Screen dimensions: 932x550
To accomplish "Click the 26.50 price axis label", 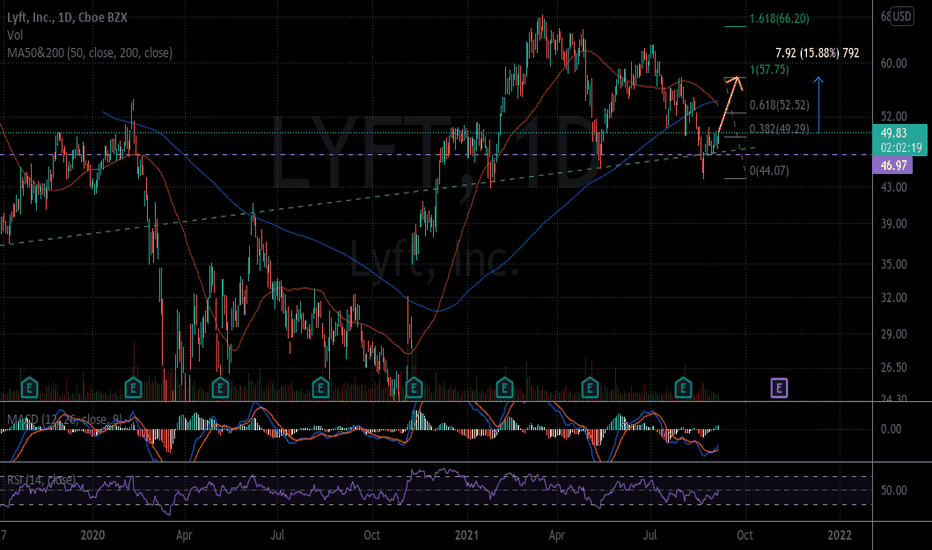I will coord(893,367).
